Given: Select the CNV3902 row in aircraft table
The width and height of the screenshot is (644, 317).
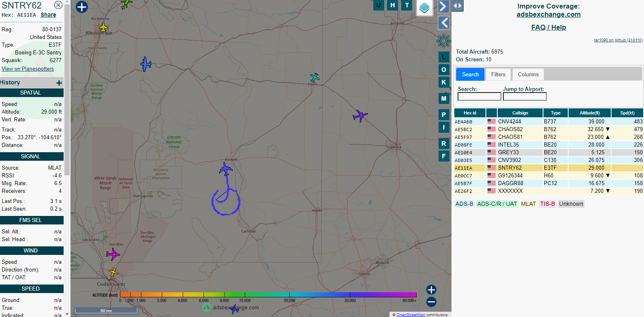Looking at the screenshot, I should (x=548, y=160).
